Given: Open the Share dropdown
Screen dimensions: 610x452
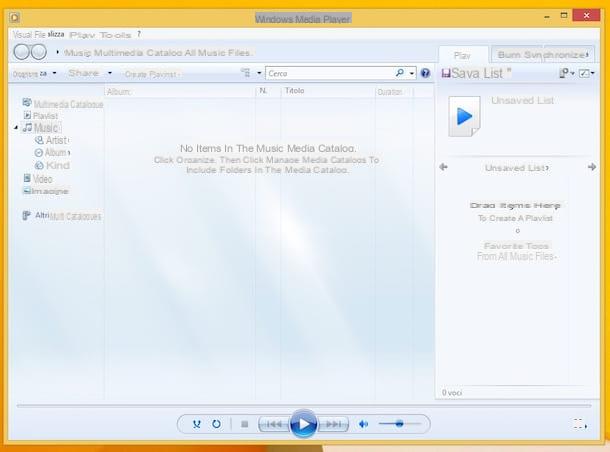Looking at the screenshot, I should click(90, 73).
